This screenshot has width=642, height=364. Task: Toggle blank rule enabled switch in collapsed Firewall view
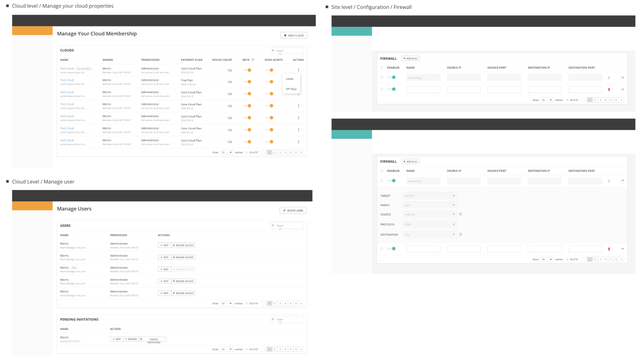[x=391, y=89]
